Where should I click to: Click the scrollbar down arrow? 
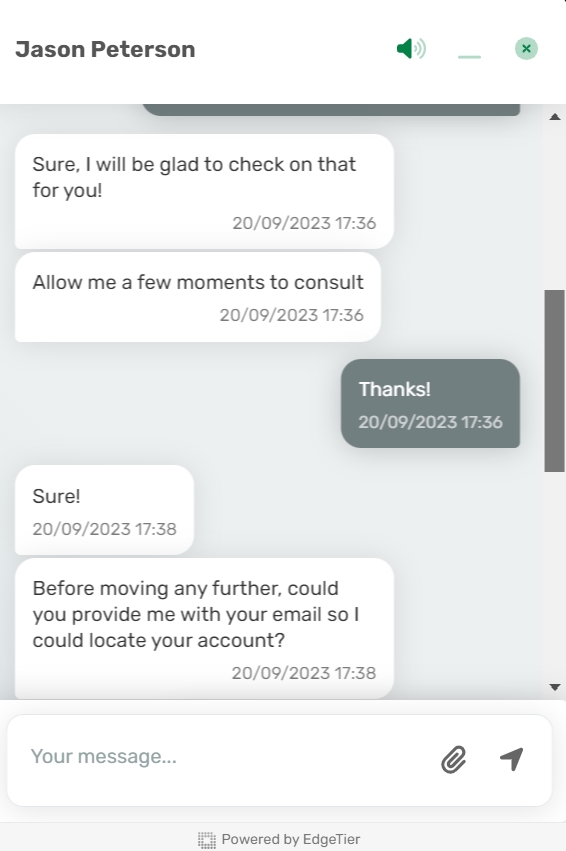point(555,687)
